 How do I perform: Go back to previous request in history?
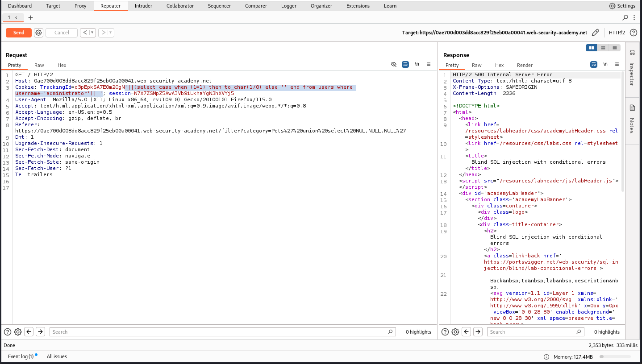point(85,33)
